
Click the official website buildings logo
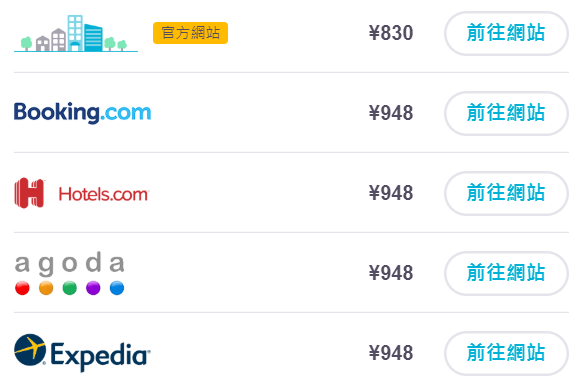(76, 33)
